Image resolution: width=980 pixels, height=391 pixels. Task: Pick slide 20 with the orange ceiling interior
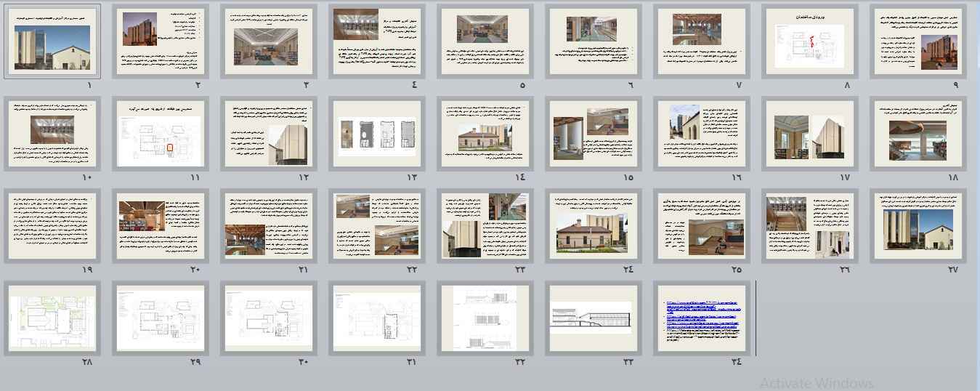pyautogui.click(x=161, y=225)
